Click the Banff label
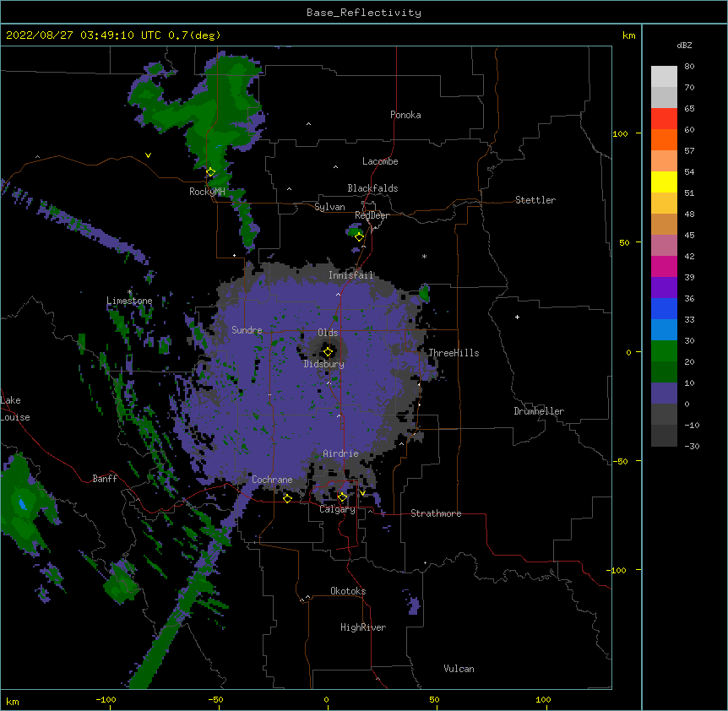The height and width of the screenshot is (711, 728). (105, 479)
